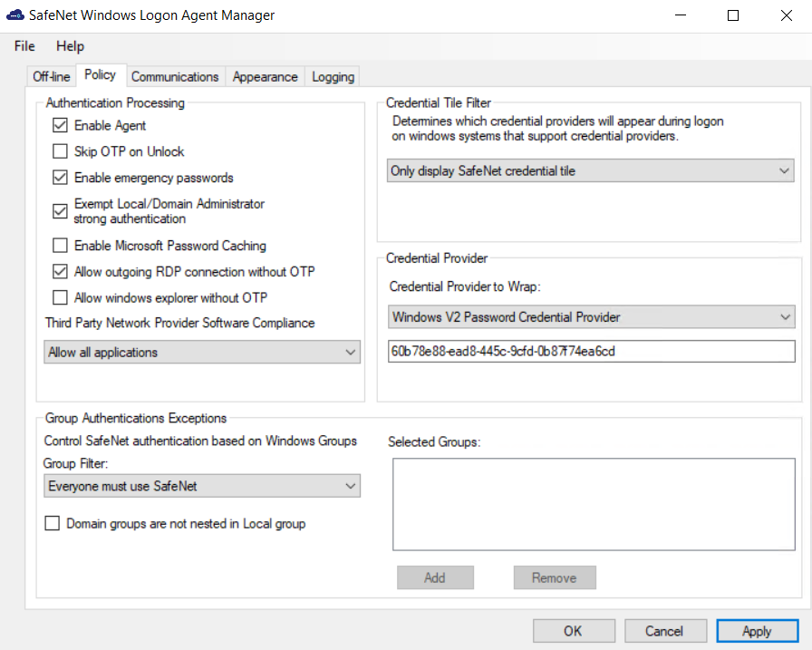Click the Third Party Network Provider Software Compliance label
Image resolution: width=812 pixels, height=650 pixels.
179,323
